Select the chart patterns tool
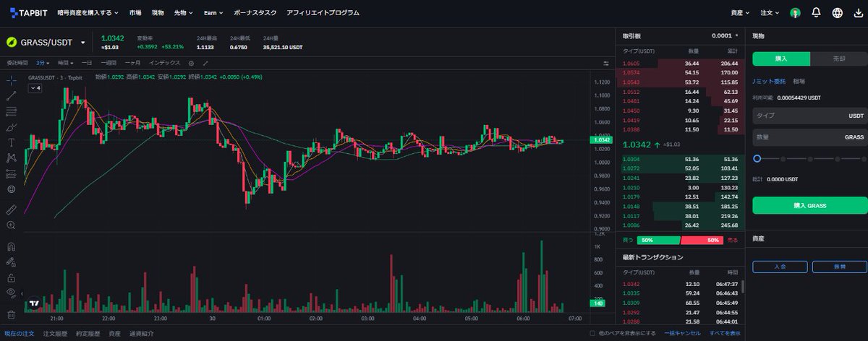 (11, 157)
